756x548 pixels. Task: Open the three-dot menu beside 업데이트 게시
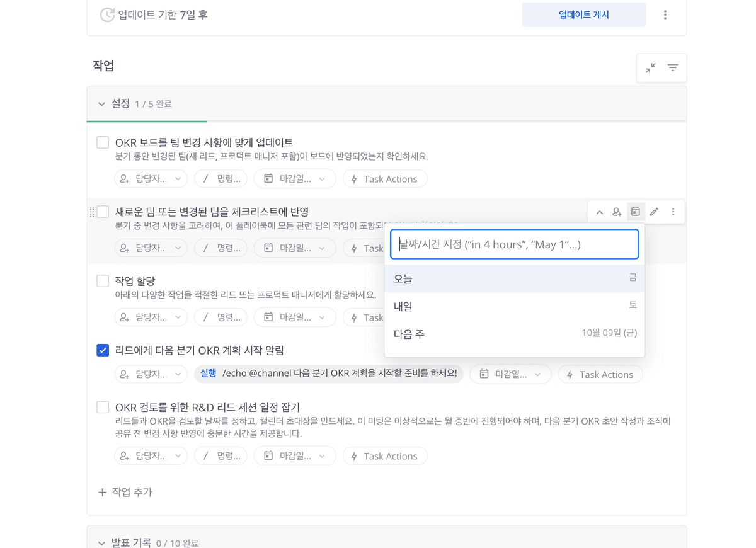tap(665, 14)
